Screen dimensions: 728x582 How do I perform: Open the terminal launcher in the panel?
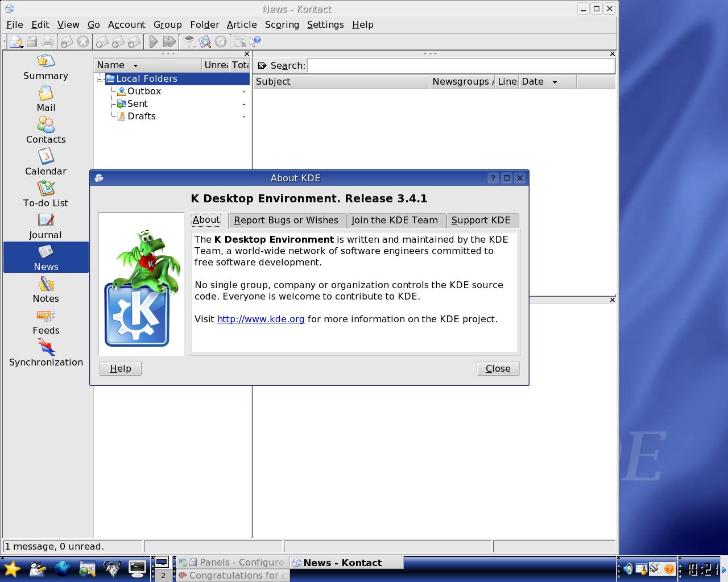(137, 568)
